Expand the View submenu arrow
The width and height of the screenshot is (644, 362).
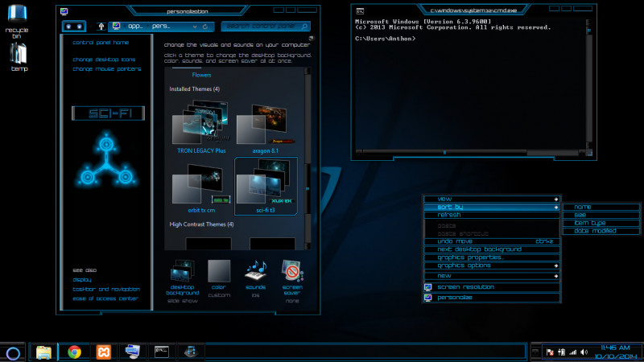coord(556,199)
